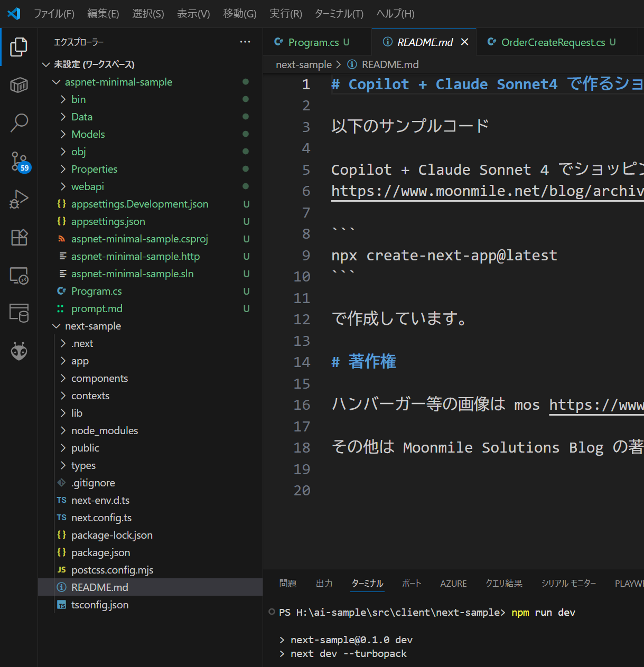Select the OrderCreateRequest.cs tab

(553, 42)
